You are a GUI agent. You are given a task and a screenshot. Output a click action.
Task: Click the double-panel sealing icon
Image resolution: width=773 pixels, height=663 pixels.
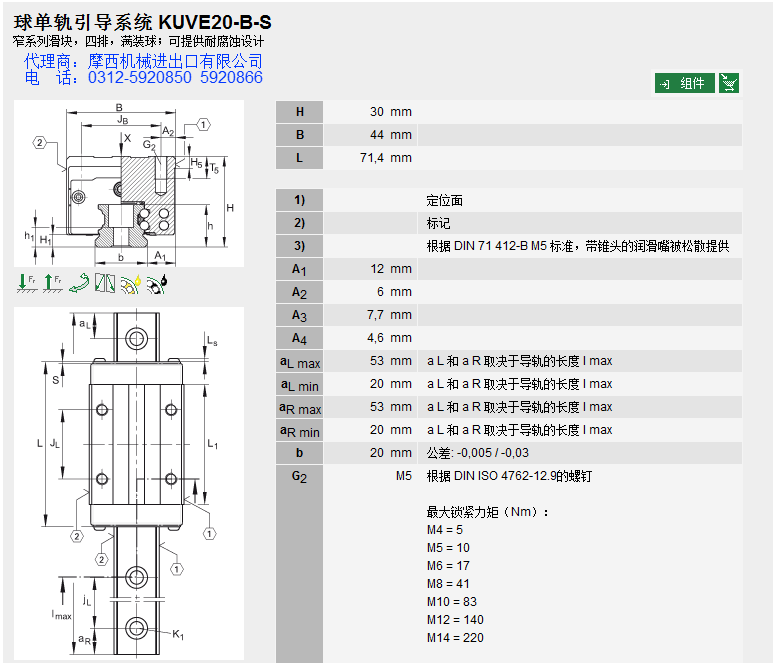coord(105,284)
